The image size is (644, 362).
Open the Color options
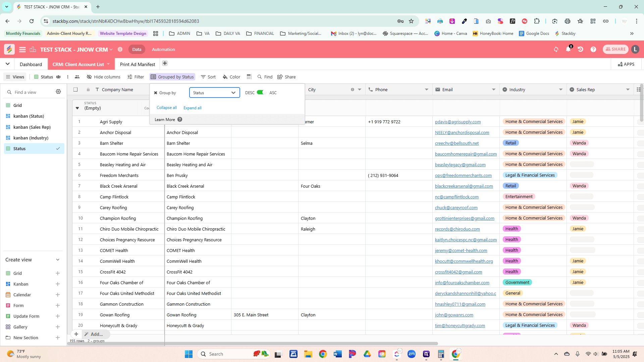[231, 77]
